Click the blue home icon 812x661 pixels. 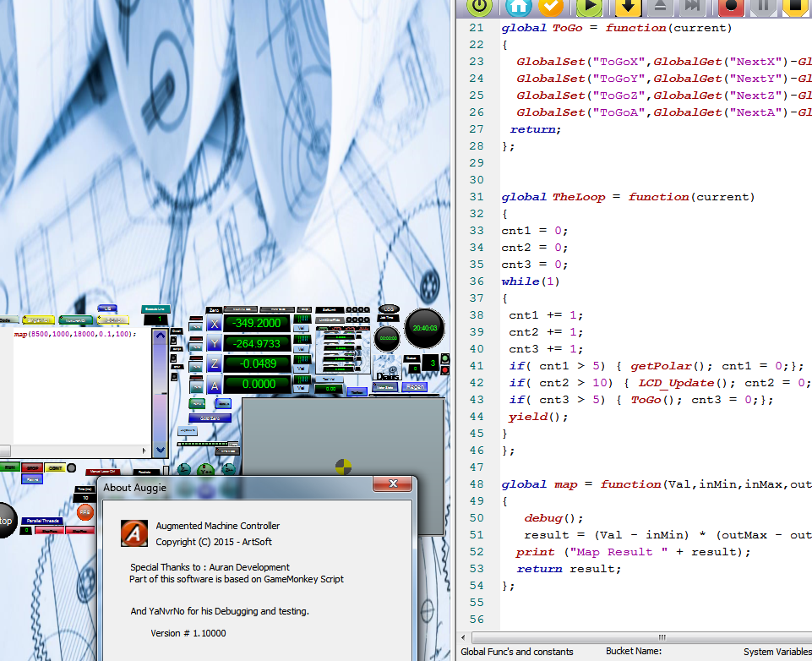click(518, 6)
